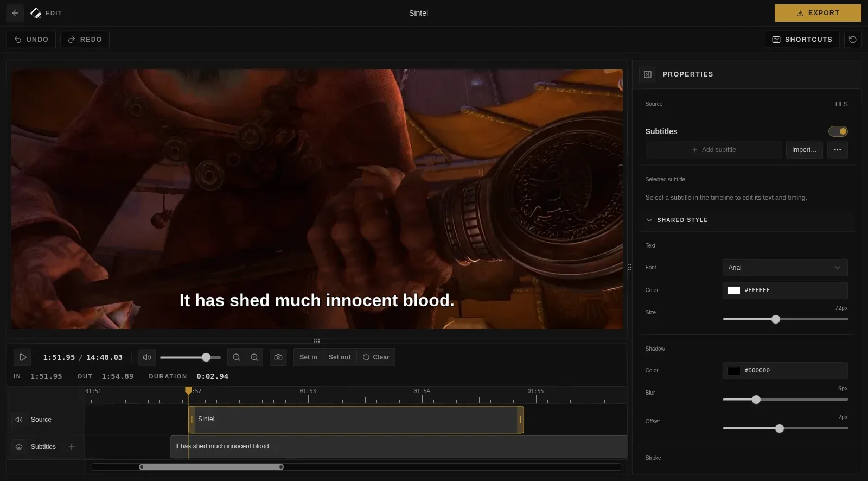This screenshot has width=868, height=481.
Task: Import a subtitle file
Action: pos(805,150)
